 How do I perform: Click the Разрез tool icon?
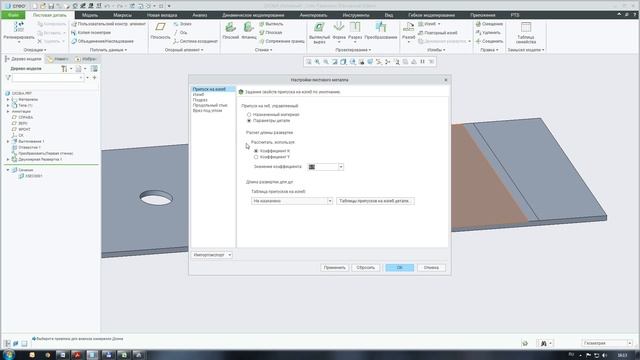[355, 27]
